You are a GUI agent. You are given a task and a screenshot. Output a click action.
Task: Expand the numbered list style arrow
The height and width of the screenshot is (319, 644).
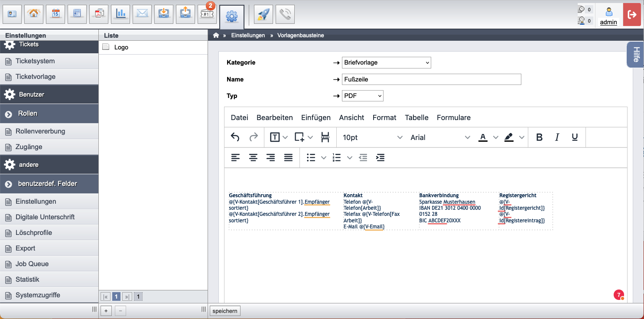(x=349, y=158)
